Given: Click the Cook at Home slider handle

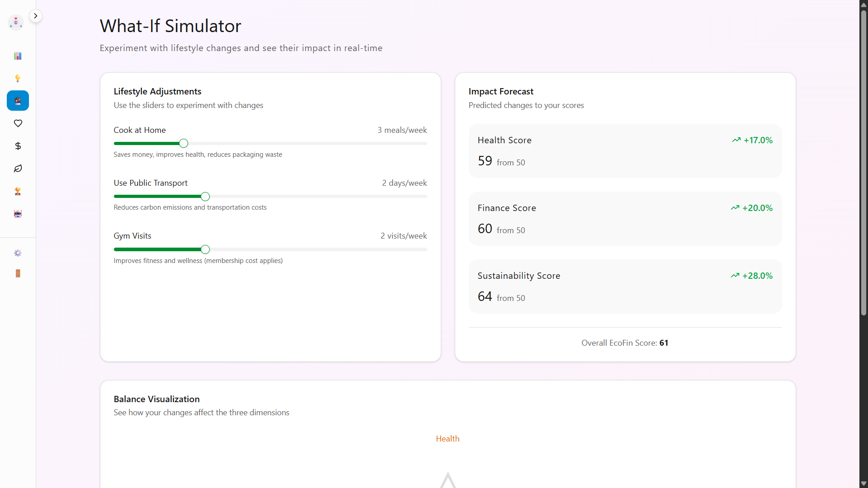Looking at the screenshot, I should pos(183,143).
